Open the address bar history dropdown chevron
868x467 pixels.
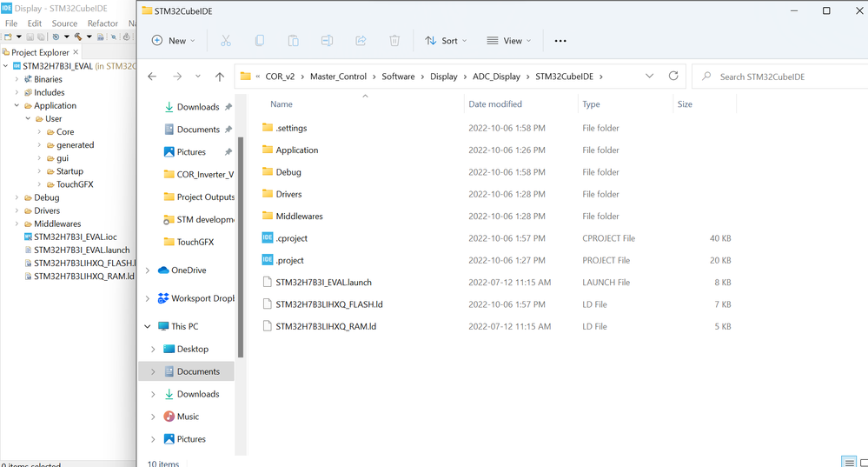click(x=649, y=76)
